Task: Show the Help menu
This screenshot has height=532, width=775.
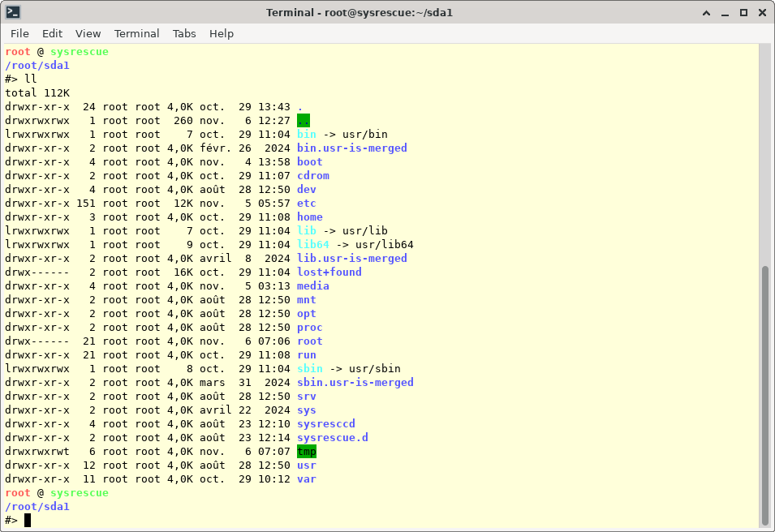Action: [x=222, y=33]
